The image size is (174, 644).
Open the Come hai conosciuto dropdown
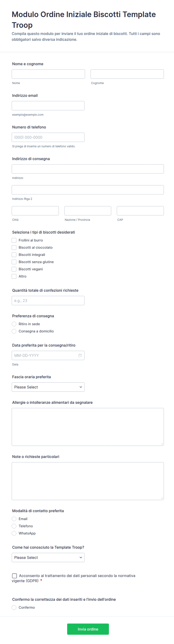pyautogui.click(x=48, y=558)
